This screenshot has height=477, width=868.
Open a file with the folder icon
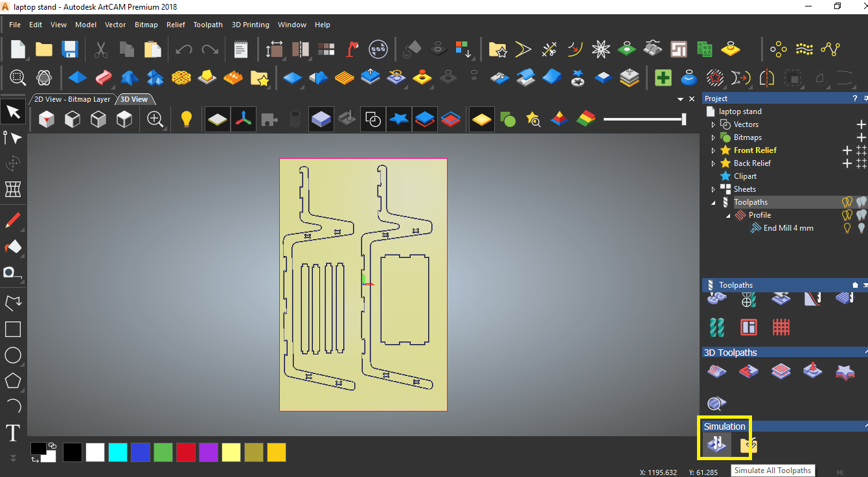pyautogui.click(x=43, y=49)
